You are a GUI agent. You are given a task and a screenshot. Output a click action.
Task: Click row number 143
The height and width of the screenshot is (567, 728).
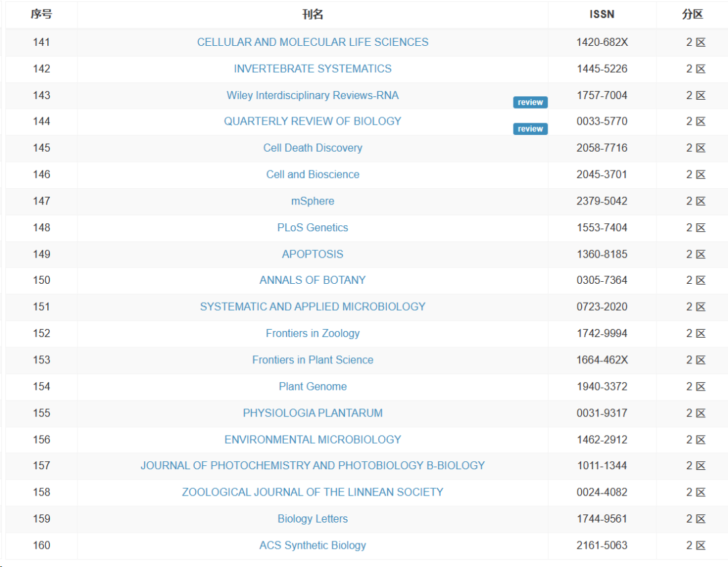pos(41,95)
